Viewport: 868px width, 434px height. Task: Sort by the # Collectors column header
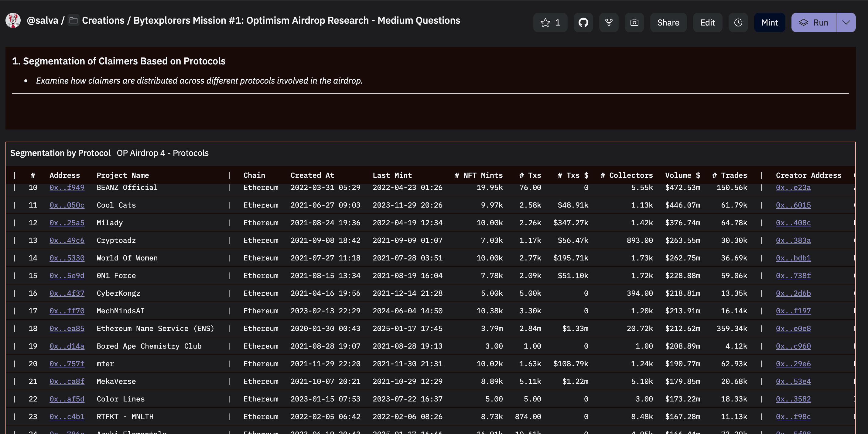tap(627, 175)
